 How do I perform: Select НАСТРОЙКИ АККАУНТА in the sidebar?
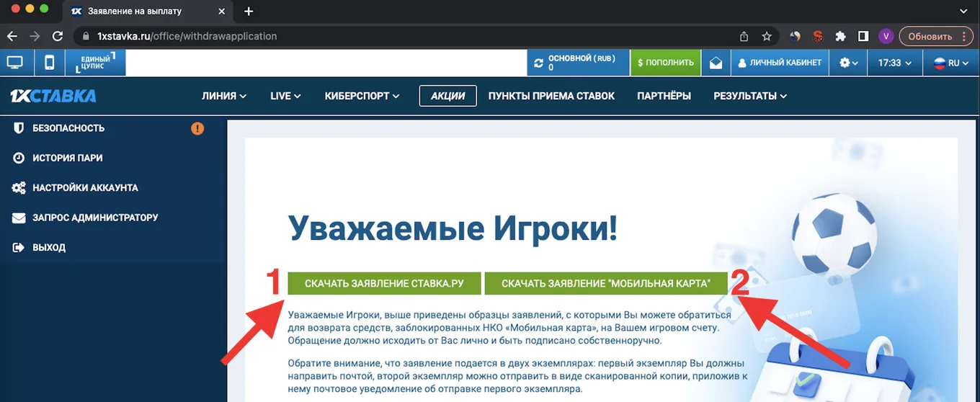[85, 188]
